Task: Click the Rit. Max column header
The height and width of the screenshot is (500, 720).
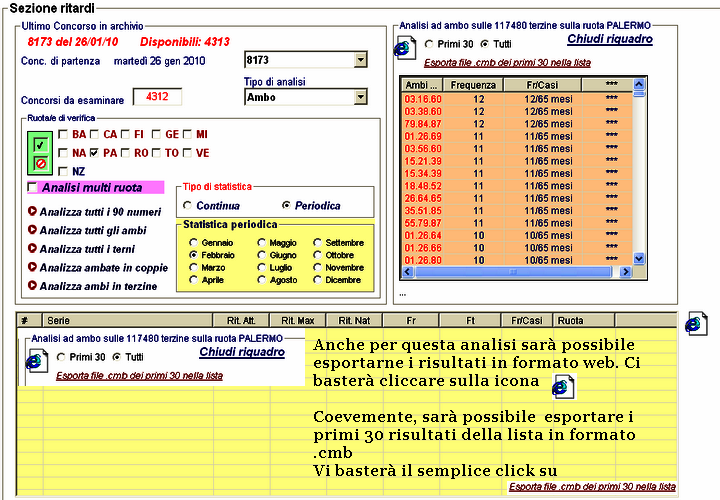Action: point(298,321)
